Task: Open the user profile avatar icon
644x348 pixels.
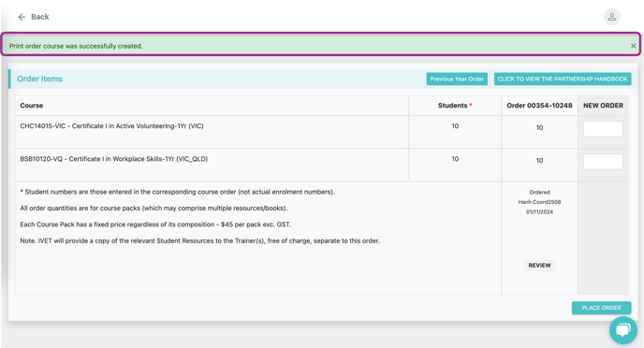Action: 611,17
